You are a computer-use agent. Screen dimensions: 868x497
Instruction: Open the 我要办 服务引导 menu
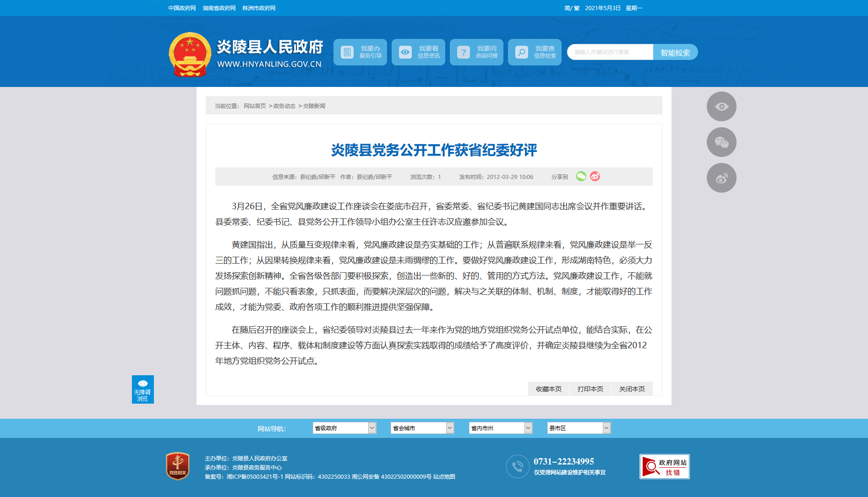click(x=360, y=52)
